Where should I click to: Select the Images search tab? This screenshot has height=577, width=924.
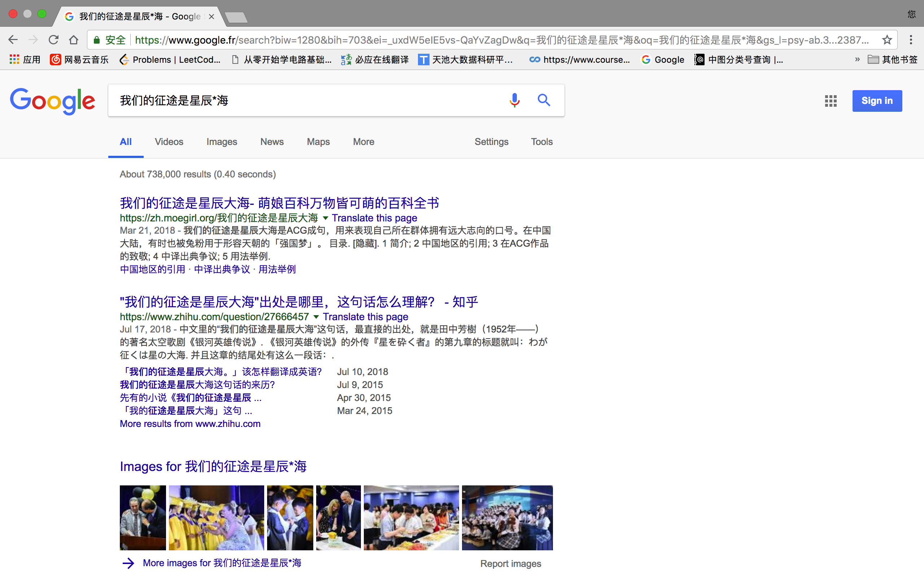[222, 141]
